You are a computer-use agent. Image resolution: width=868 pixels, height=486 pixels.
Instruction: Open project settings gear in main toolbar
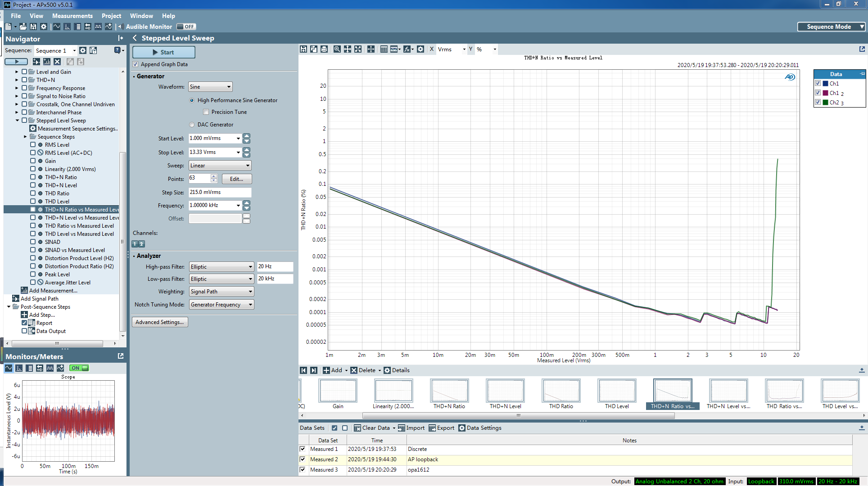44,27
